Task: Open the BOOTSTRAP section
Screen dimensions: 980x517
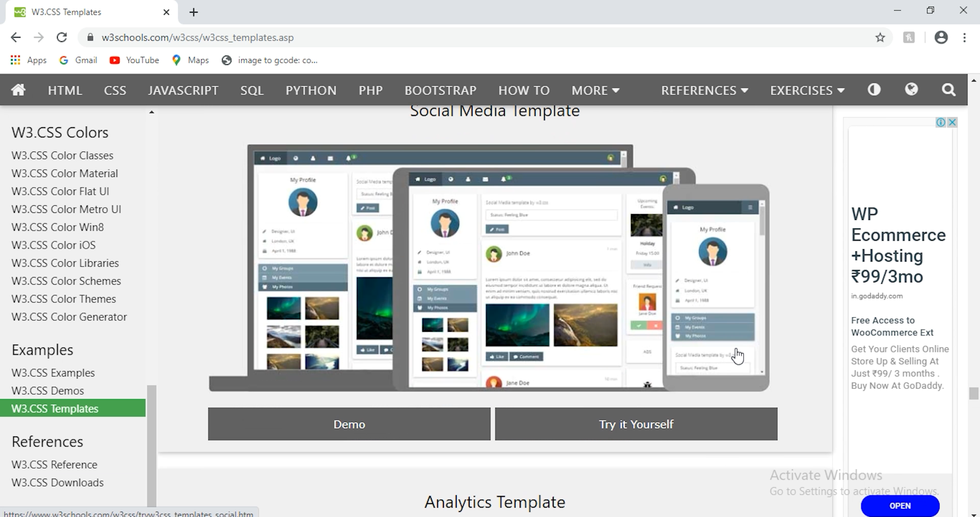Action: (x=440, y=90)
